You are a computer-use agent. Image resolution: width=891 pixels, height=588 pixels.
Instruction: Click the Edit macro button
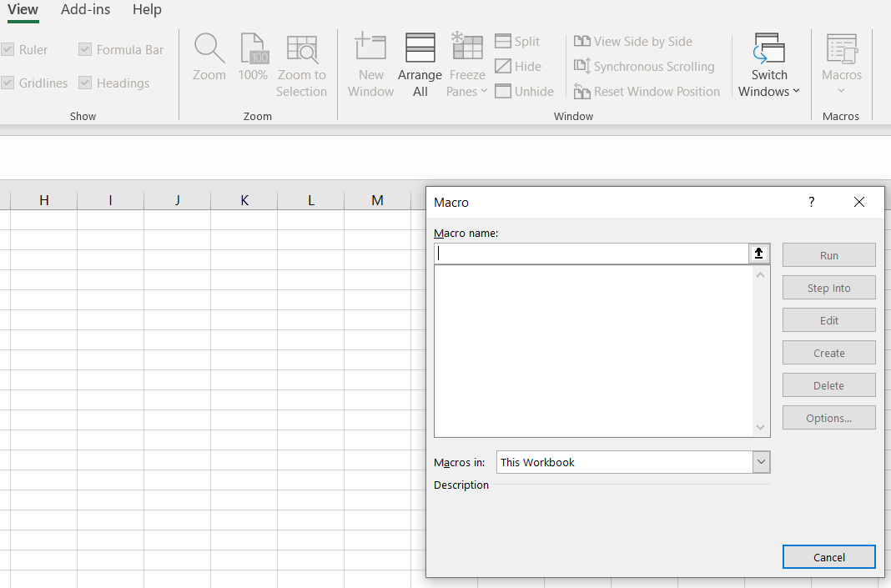coord(828,319)
